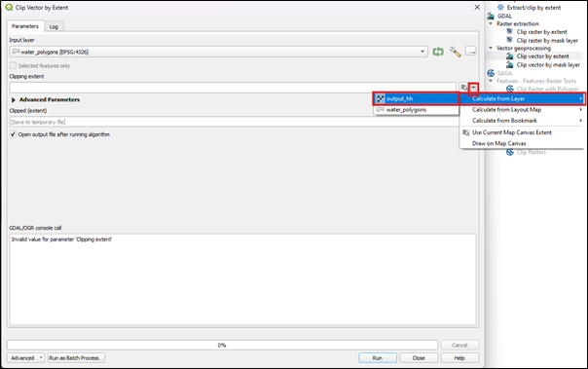This screenshot has height=369, width=588.
Task: Click the Clip Rasters SAGA icon
Action: [x=510, y=152]
